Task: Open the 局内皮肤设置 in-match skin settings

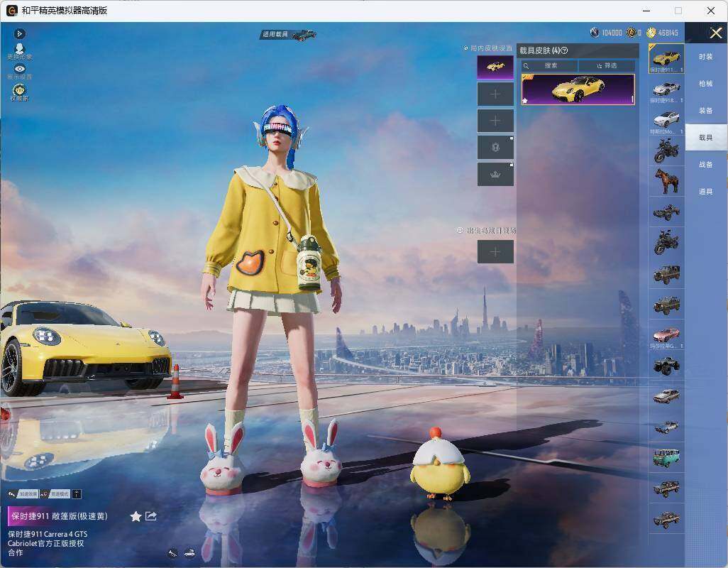Action: click(x=488, y=48)
